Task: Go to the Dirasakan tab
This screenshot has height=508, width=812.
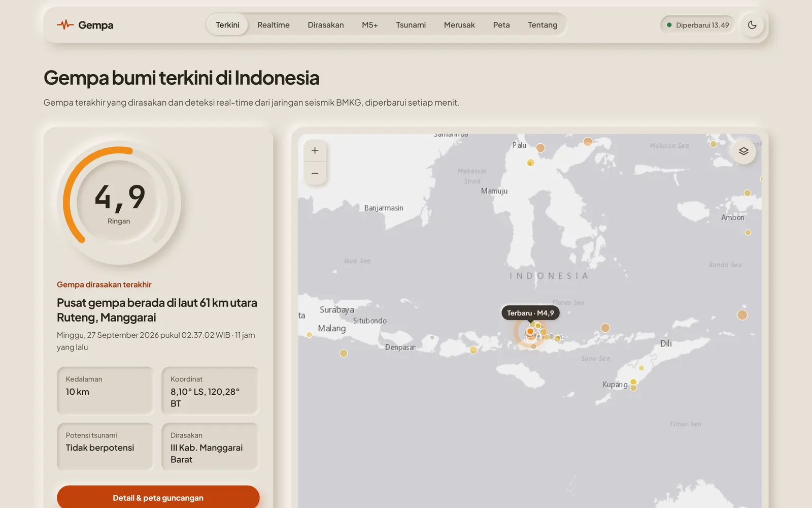Action: [326, 25]
